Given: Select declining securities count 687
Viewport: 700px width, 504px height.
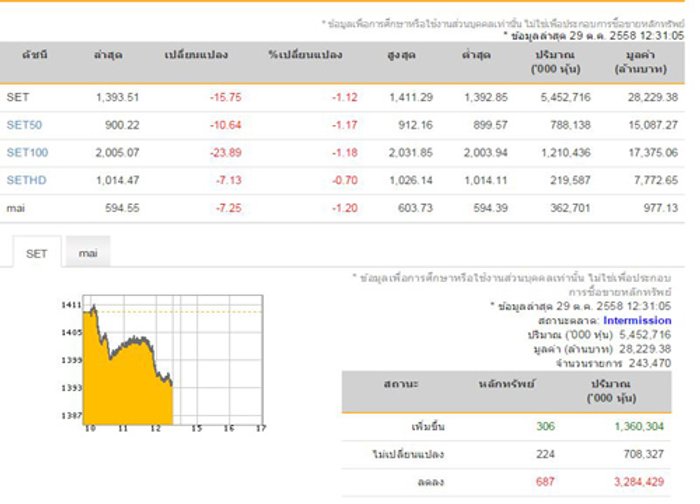Looking at the screenshot, I should (545, 482).
